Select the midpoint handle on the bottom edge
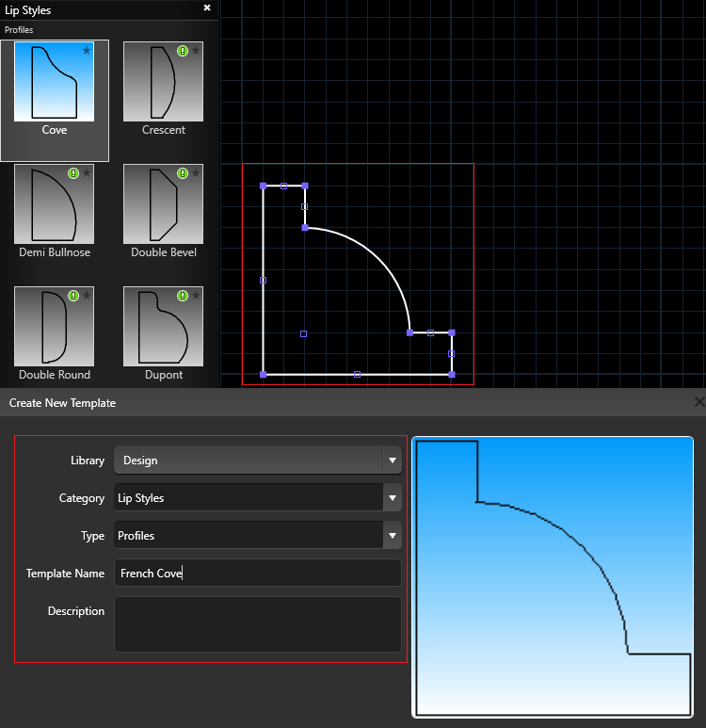706x728 pixels. [x=357, y=375]
